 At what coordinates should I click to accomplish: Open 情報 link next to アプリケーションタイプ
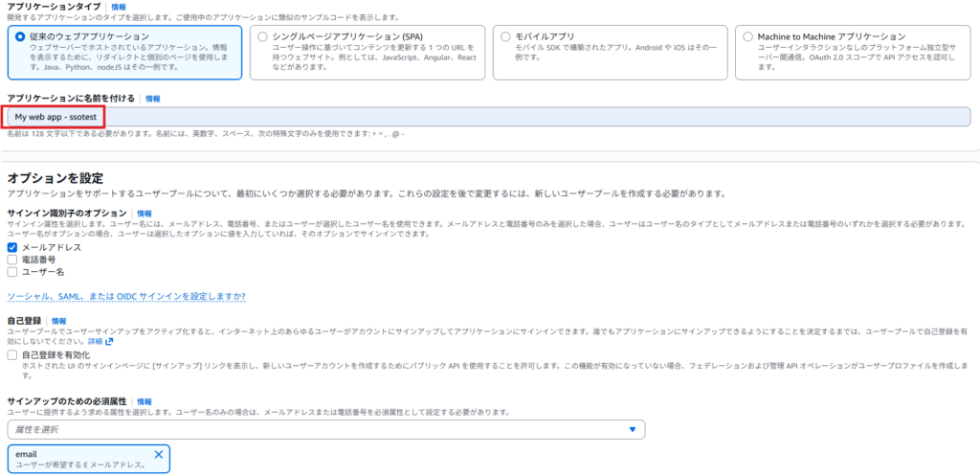tap(119, 7)
